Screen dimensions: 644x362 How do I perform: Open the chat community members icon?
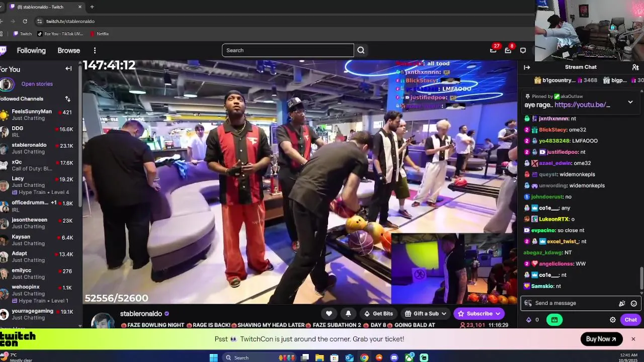pyautogui.click(x=635, y=67)
